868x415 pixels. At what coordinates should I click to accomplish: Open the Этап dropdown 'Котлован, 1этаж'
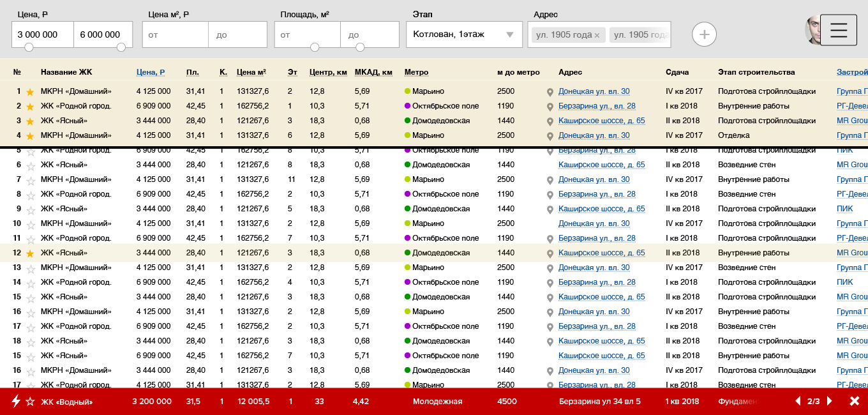pos(463,34)
